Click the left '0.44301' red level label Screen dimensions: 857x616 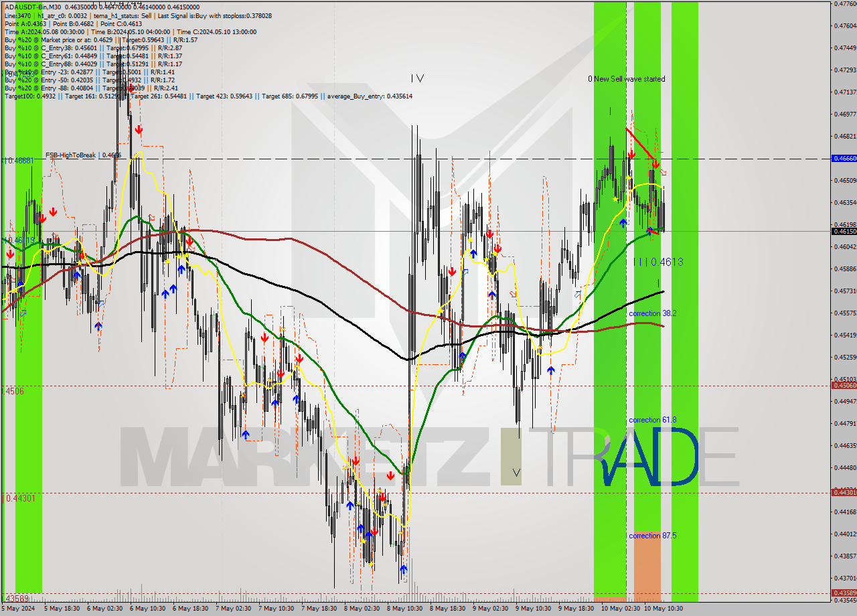pos(20,498)
